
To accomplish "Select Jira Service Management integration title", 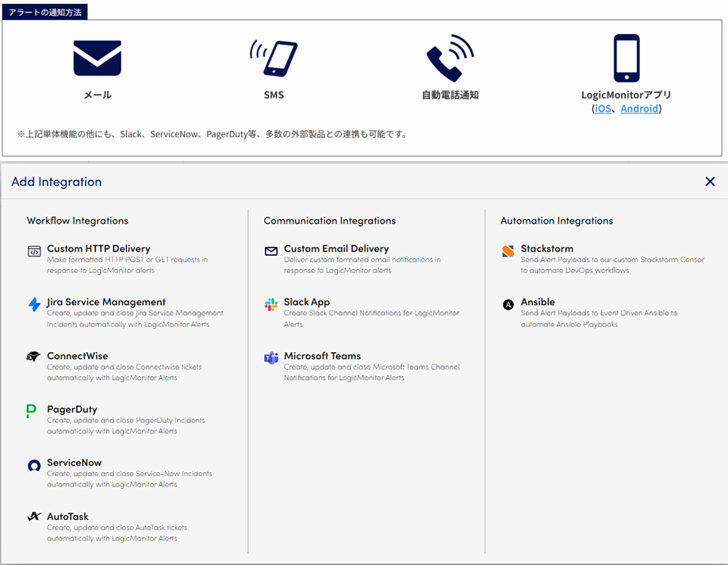I will pyautogui.click(x=105, y=302).
